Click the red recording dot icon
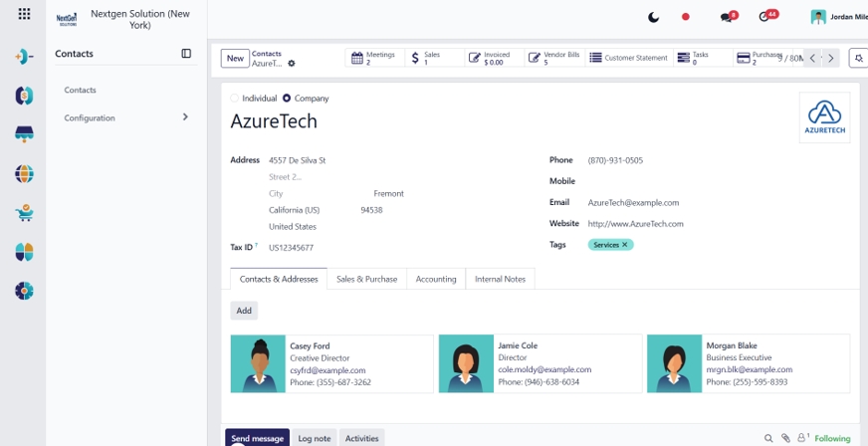Viewport: 868px width, 446px height. click(x=685, y=17)
